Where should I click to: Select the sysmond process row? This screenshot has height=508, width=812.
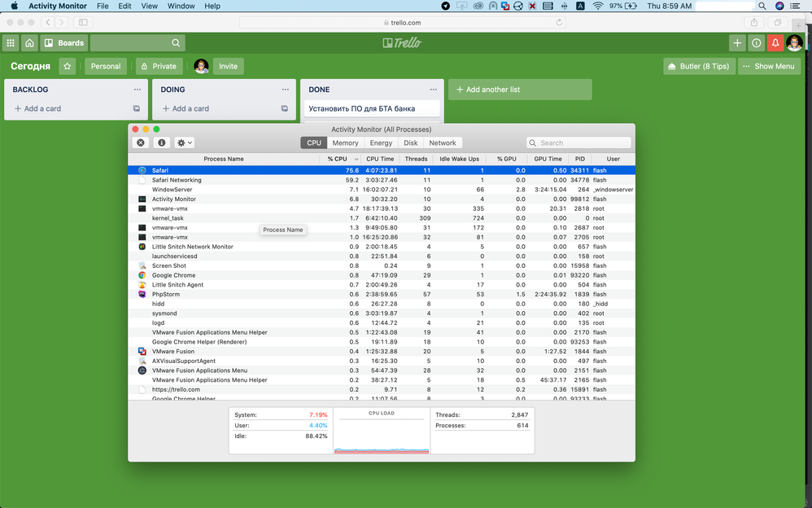382,313
